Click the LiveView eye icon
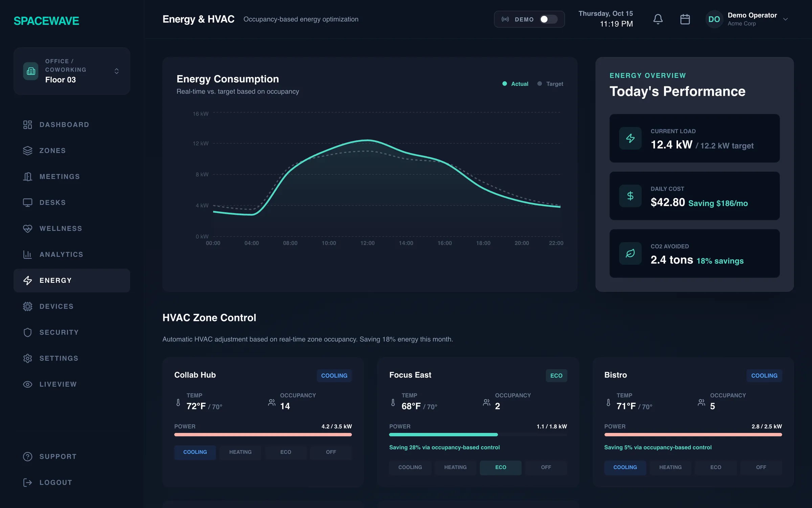The width and height of the screenshot is (812, 508). tap(27, 384)
